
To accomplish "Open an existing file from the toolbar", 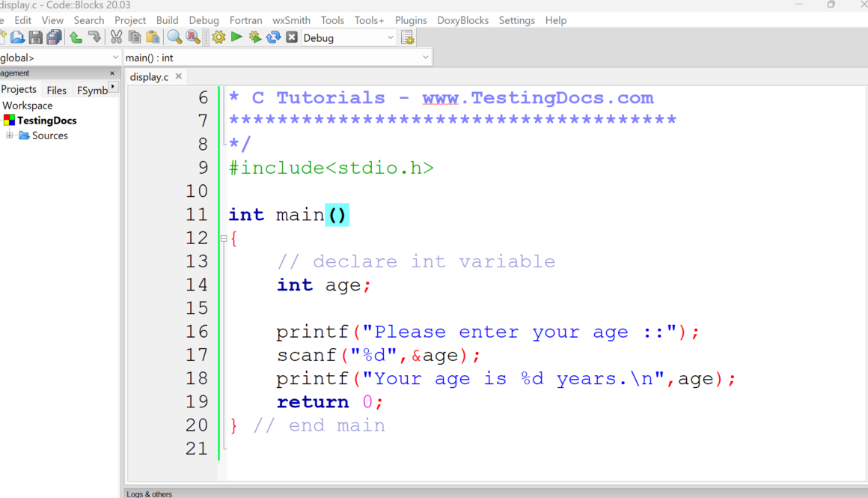I will (17, 37).
